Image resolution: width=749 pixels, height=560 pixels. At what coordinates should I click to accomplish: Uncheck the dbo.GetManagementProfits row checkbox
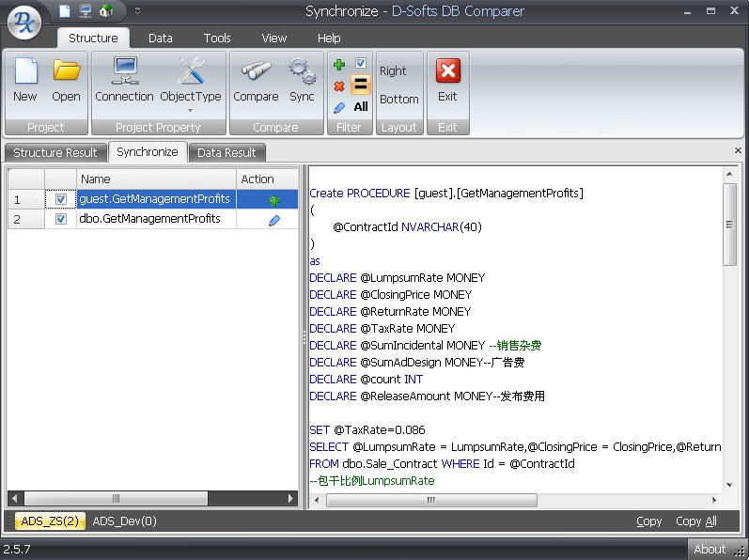61,219
